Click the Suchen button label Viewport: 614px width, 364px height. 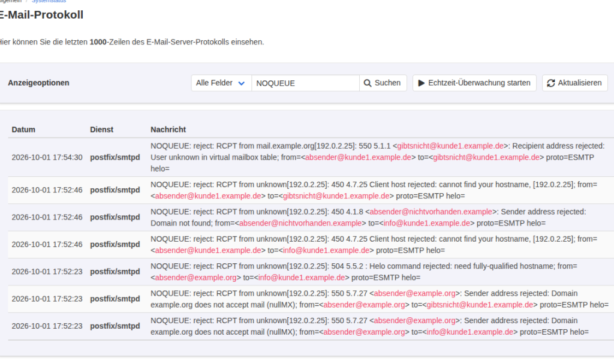[x=387, y=83]
